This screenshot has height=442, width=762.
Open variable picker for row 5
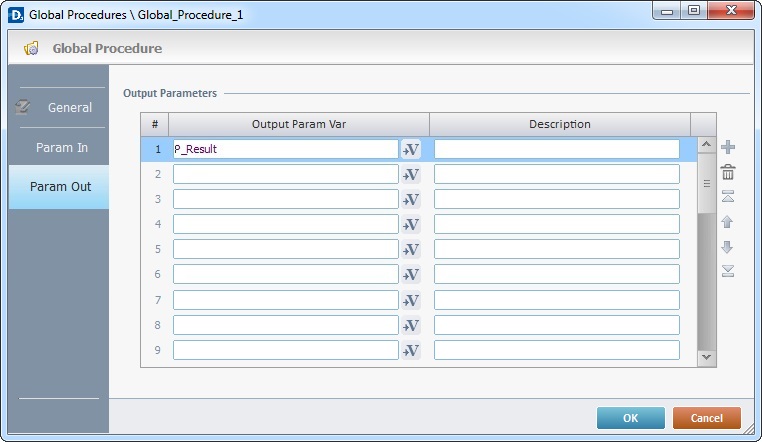(x=411, y=250)
